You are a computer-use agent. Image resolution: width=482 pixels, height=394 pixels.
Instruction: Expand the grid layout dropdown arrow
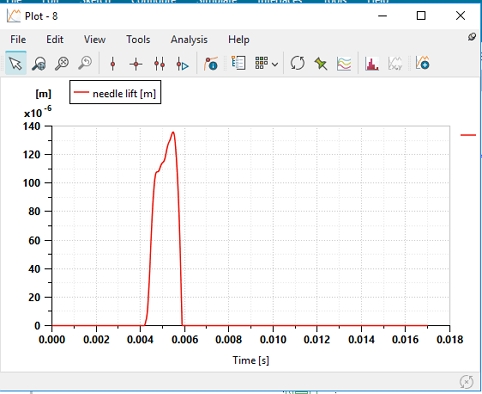275,64
